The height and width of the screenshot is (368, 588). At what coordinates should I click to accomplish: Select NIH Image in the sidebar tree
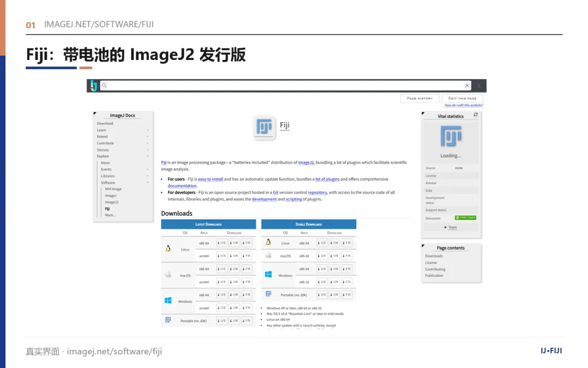click(113, 189)
